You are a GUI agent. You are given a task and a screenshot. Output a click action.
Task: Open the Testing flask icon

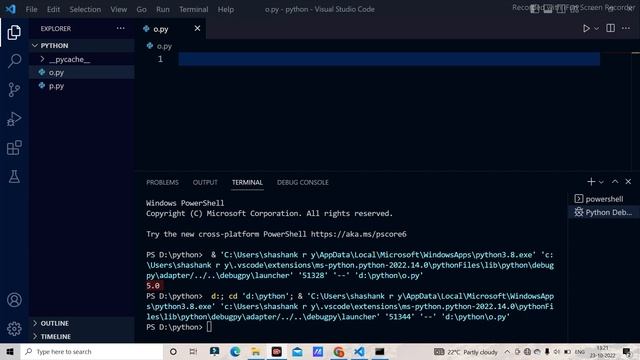14,177
